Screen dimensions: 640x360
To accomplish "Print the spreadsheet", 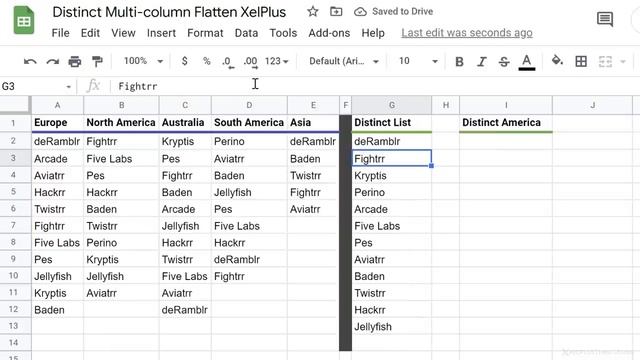I will pos(75,62).
